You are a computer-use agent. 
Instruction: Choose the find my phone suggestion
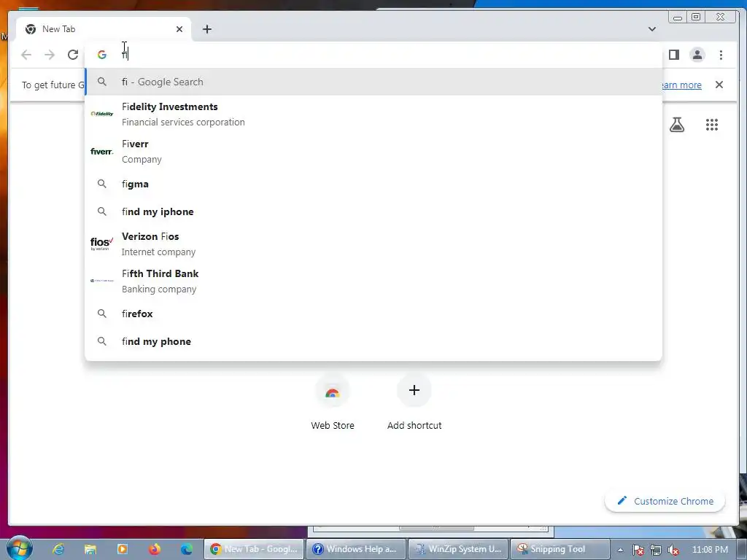coord(373,341)
